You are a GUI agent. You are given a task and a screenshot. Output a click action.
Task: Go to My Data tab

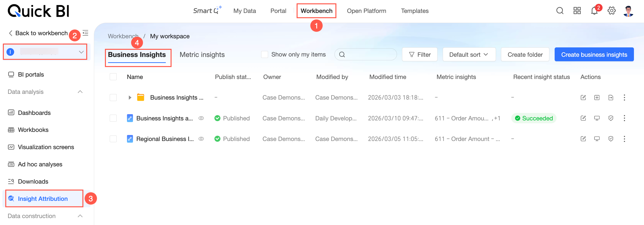coord(245,11)
